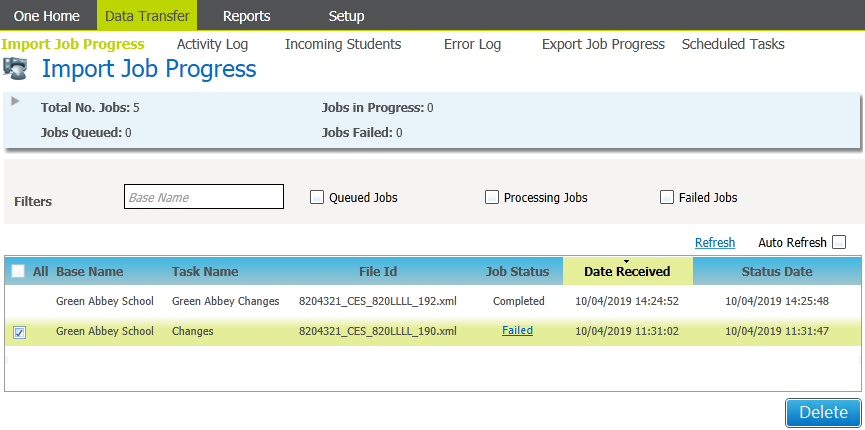Switch to the Activity Log tab
Screen dimensions: 865x430
[x=214, y=44]
